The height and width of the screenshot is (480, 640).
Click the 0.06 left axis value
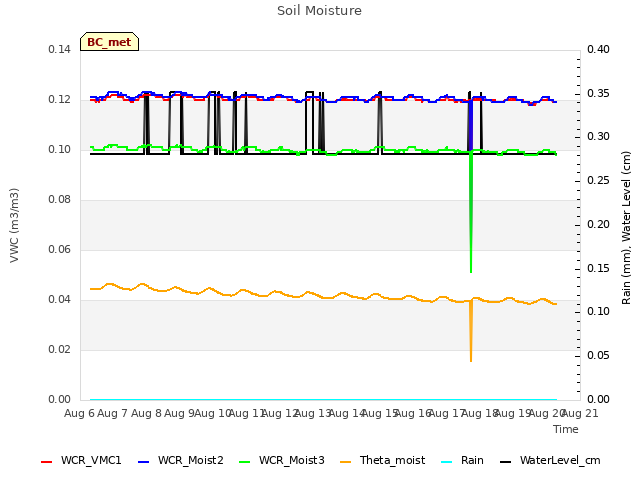(x=59, y=249)
